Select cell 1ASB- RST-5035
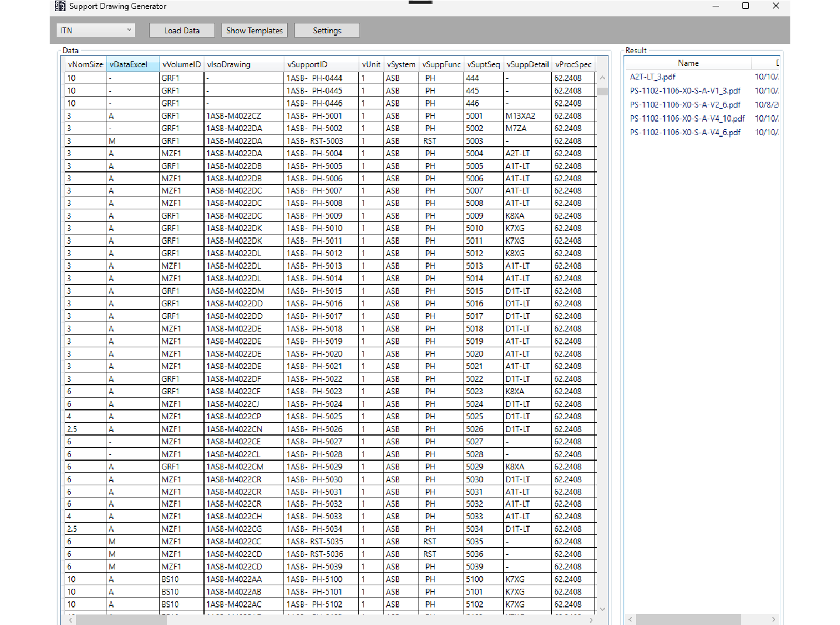 322,541
